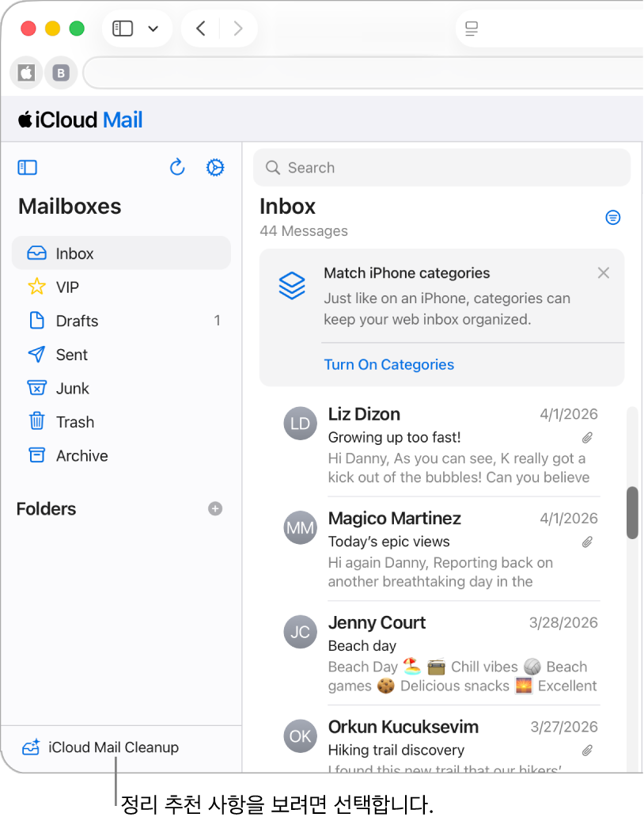Click the MM avatar for Magico Martinez
Screen dimensions: 644x821
click(x=301, y=527)
